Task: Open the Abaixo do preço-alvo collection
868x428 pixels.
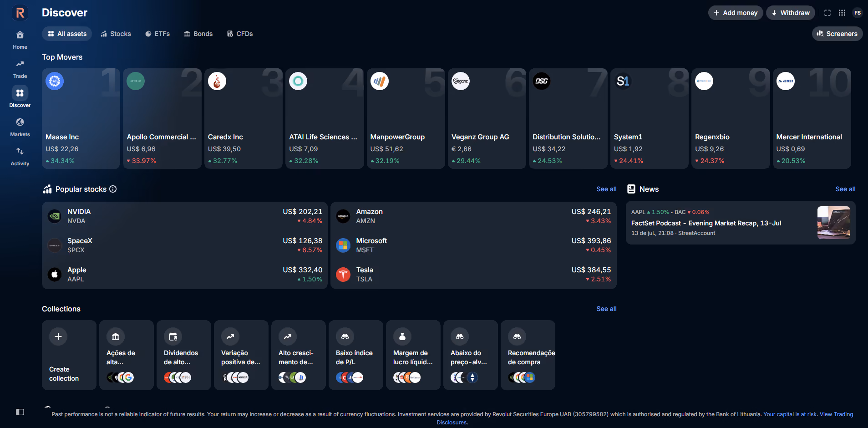Action: tap(471, 355)
